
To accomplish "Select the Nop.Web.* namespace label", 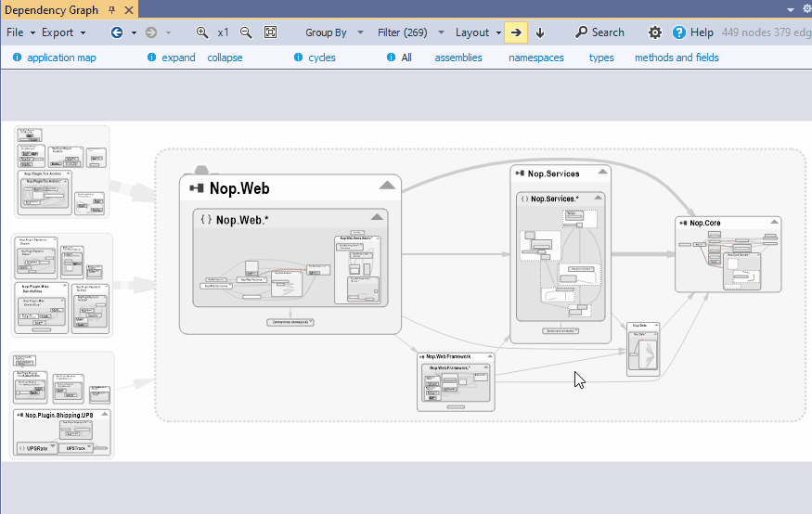I will pyautogui.click(x=242, y=220).
